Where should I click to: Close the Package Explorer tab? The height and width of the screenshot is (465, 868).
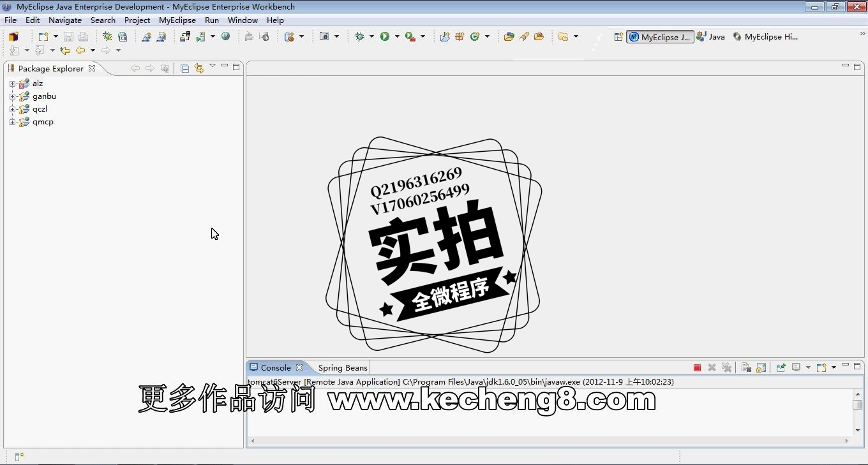point(92,68)
